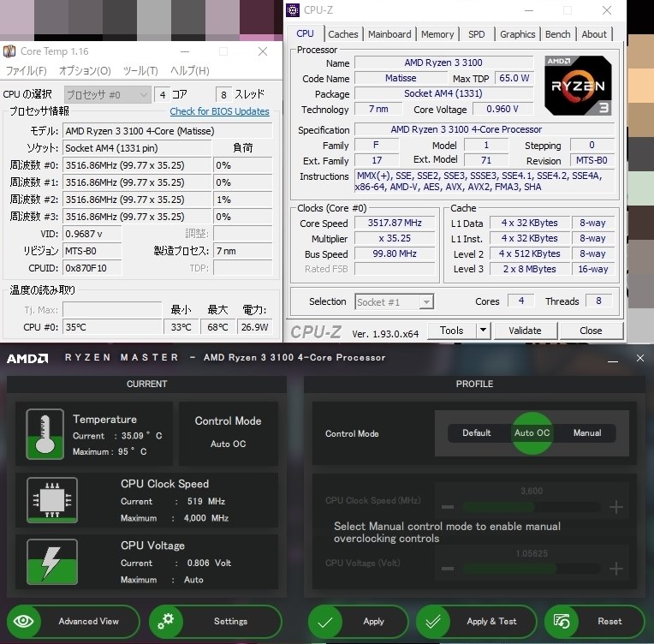654x644 pixels.
Task: Click the CPU chip clock speed icon
Action: (x=52, y=500)
